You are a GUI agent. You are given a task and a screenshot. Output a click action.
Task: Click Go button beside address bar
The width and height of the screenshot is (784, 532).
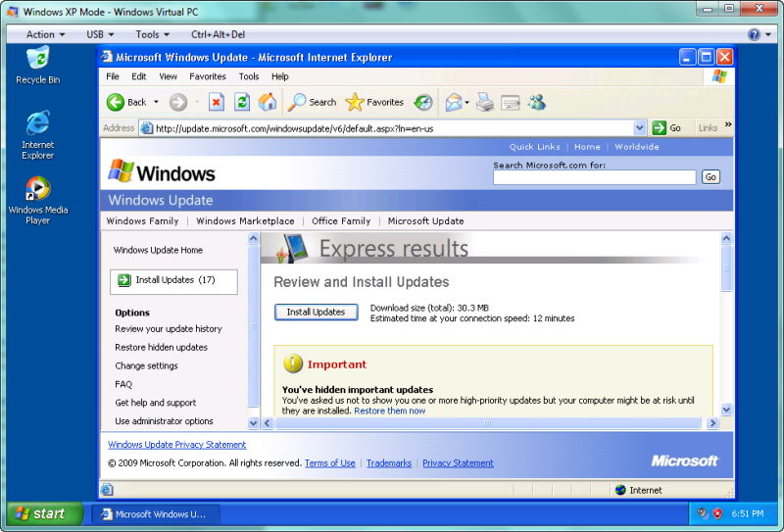pyautogui.click(x=666, y=128)
